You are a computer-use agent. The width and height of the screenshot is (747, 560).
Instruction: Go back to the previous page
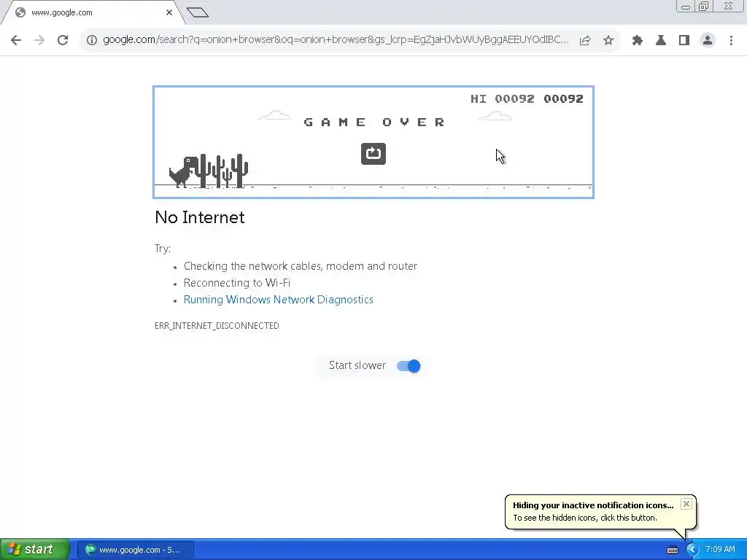click(16, 40)
